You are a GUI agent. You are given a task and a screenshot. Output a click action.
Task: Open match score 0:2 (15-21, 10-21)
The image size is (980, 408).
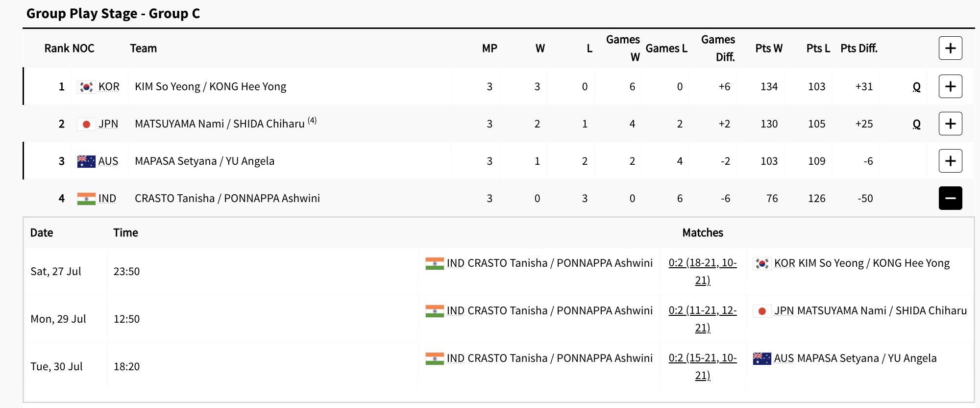click(x=702, y=366)
